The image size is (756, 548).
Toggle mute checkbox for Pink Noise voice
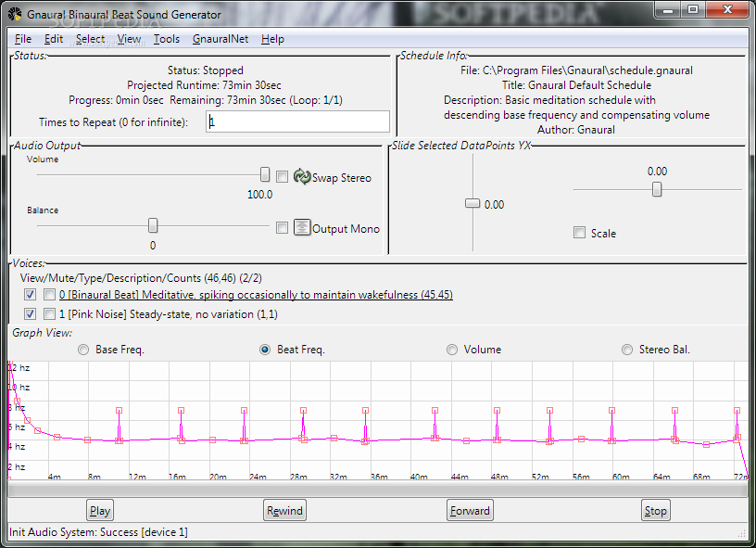pyautogui.click(x=49, y=314)
